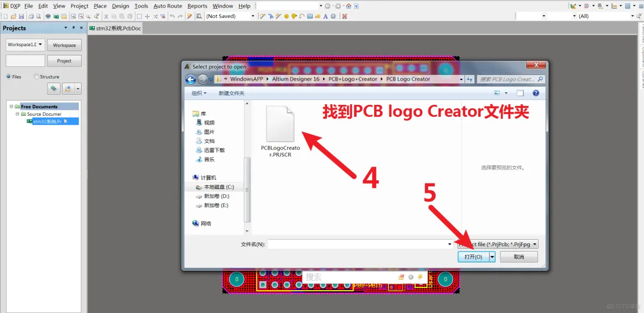Open the Auto Route menu

coord(168,6)
